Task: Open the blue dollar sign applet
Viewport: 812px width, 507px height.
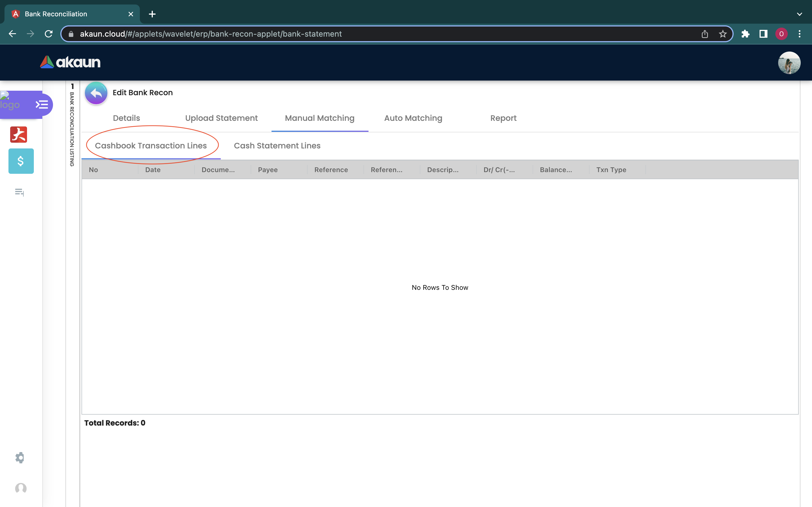Action: point(21,161)
